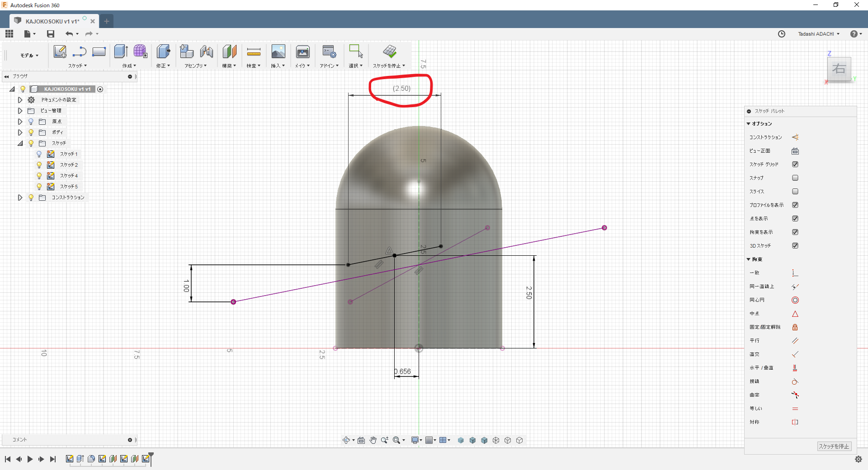Click the Pan hand icon in navigation bar

coord(373,440)
